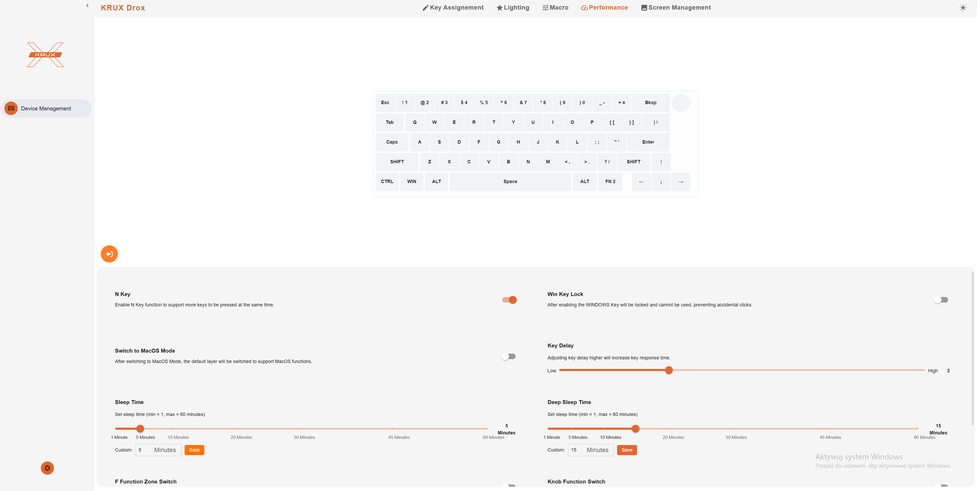The height and width of the screenshot is (491, 980).
Task: Switch to the Lighting tab
Action: tap(513, 8)
